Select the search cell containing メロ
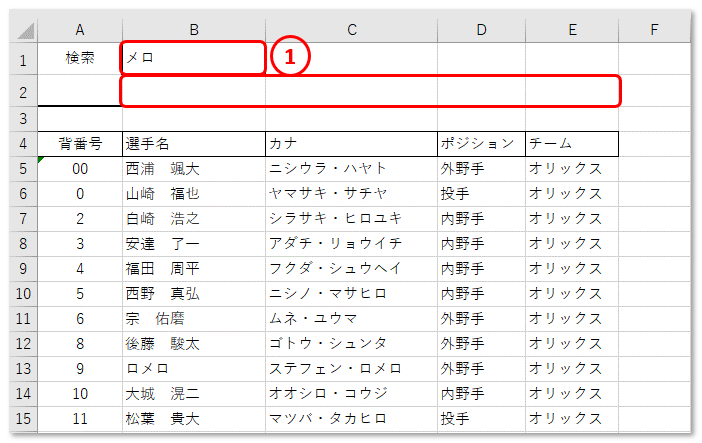Viewport: 702px width, 443px height. 193,58
